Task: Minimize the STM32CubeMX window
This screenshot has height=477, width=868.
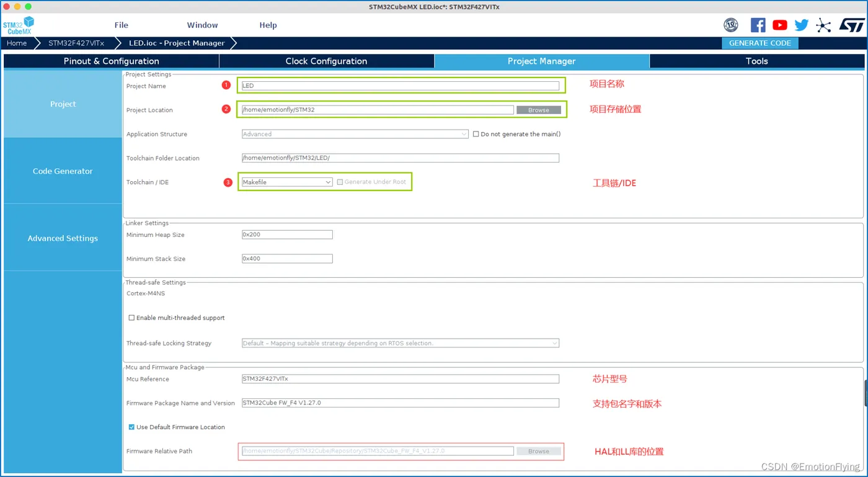Action: pyautogui.click(x=17, y=6)
